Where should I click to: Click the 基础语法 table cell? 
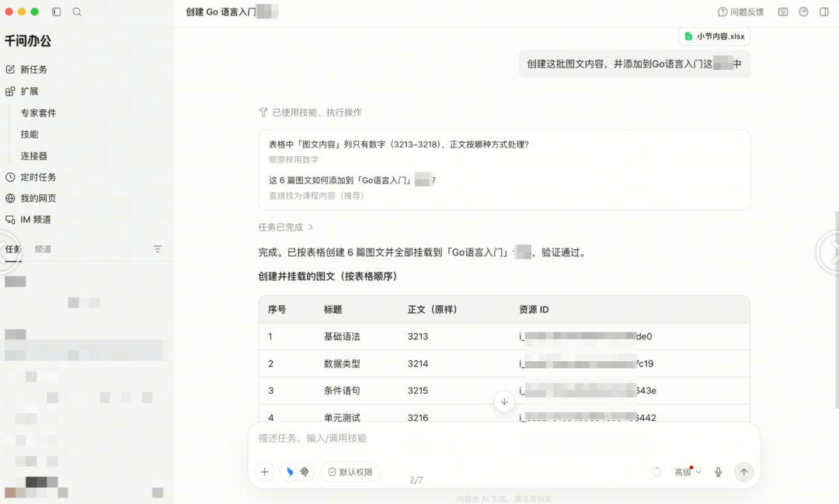(342, 336)
